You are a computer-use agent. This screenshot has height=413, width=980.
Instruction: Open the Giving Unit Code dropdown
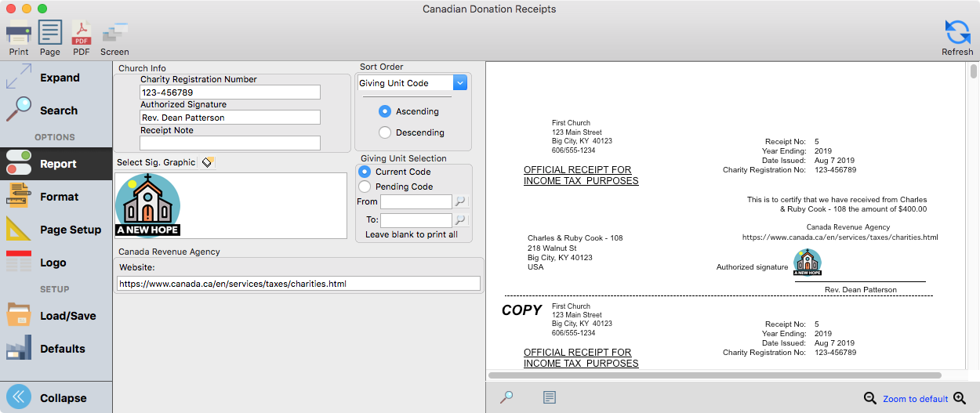(x=460, y=83)
